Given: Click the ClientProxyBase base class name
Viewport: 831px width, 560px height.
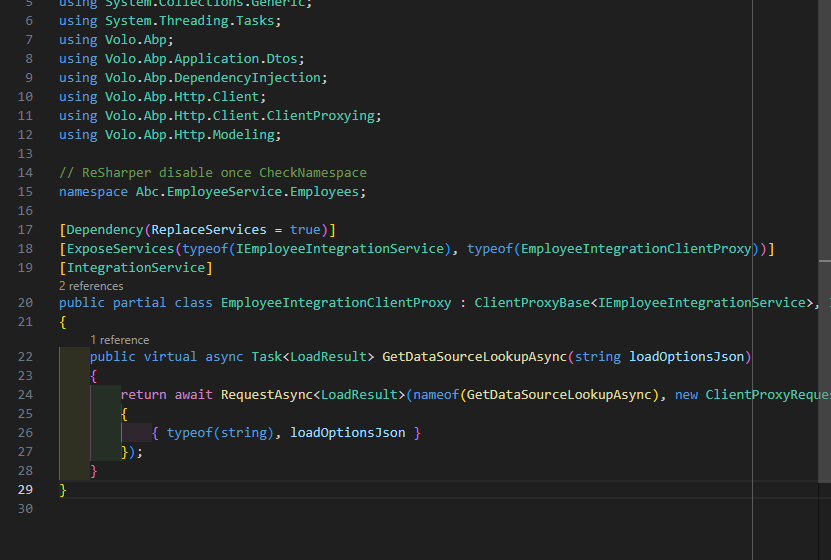Looking at the screenshot, I should [532, 303].
